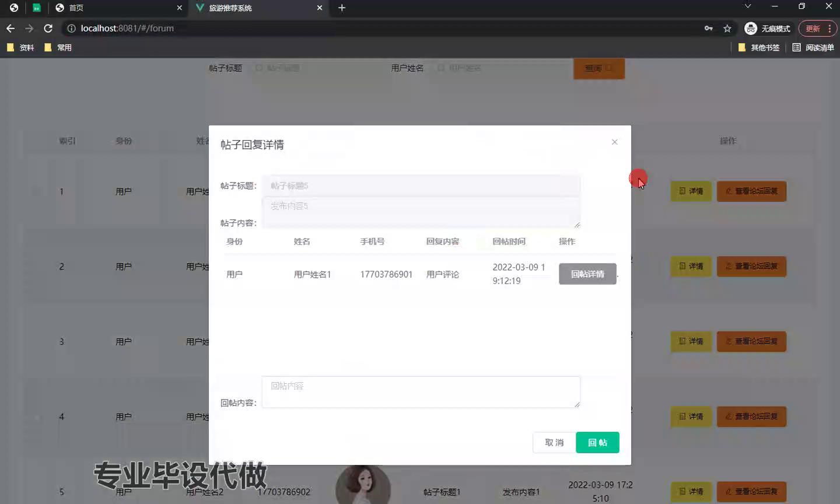Bookmark this page with star icon
The image size is (840, 504).
(727, 28)
